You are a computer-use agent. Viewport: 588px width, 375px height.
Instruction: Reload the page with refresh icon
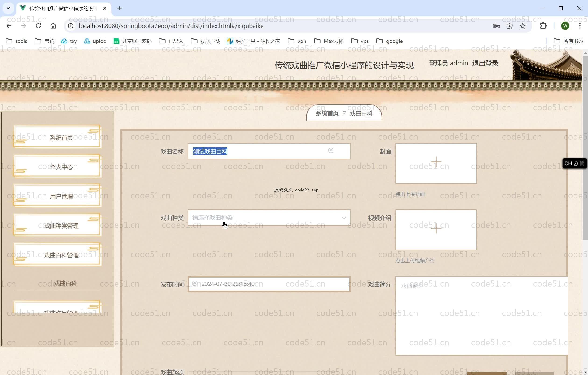[38, 26]
